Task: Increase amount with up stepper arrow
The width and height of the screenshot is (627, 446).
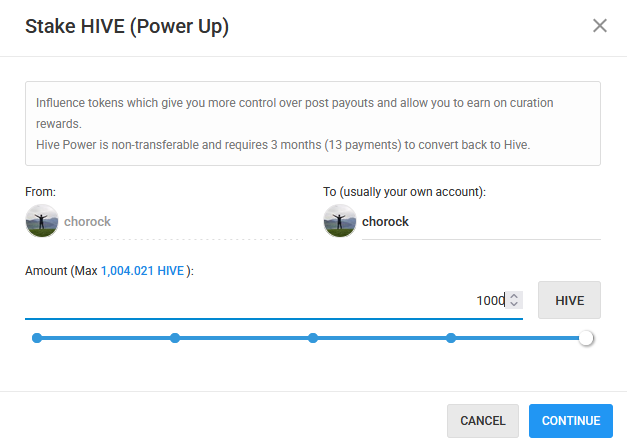Action: [514, 296]
